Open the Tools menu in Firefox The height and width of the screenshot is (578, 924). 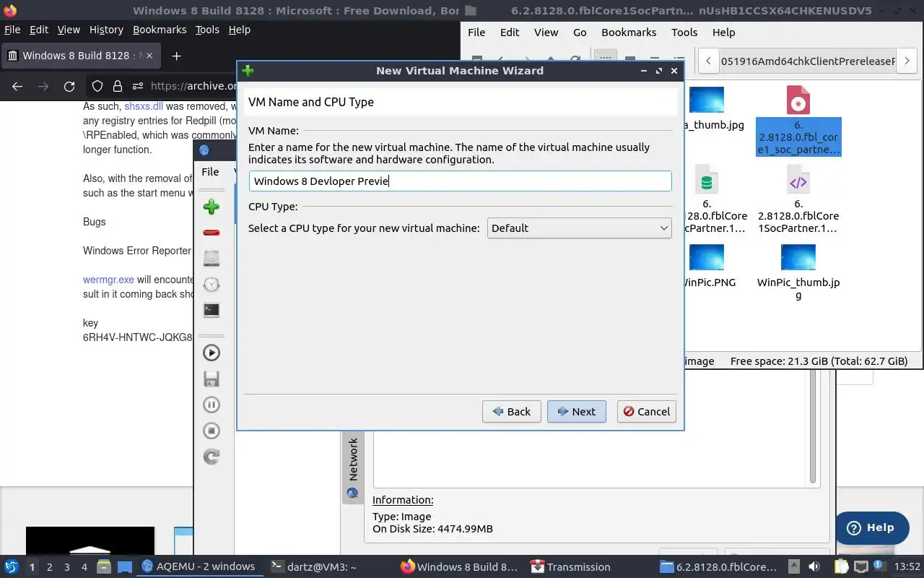[x=207, y=30]
